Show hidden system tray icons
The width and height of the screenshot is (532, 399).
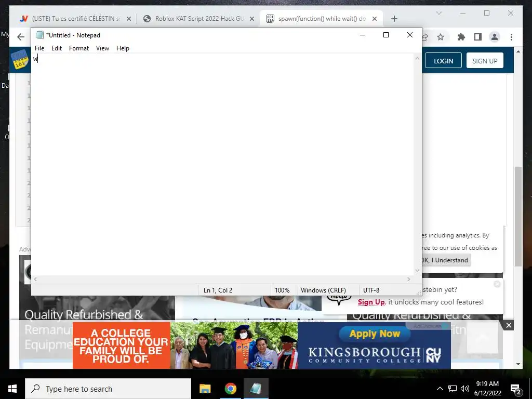point(440,389)
